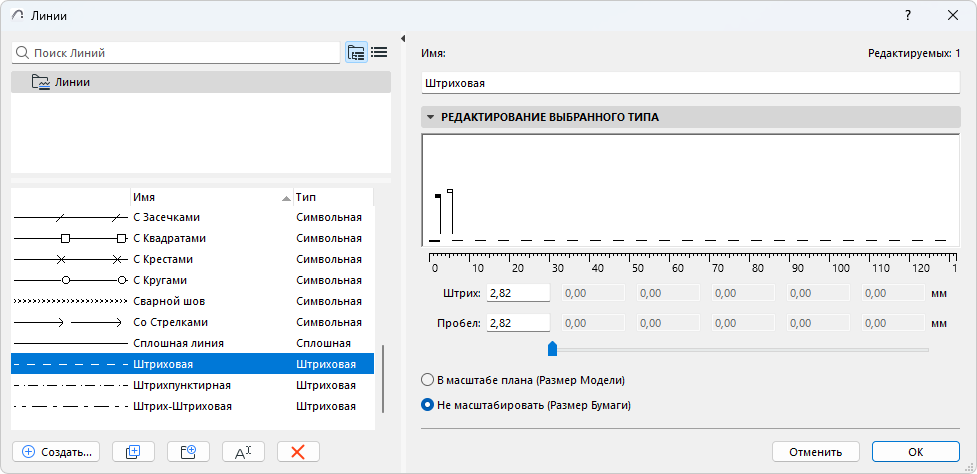Click the white gap-length marker in the preview
977x474 pixels.
450,191
